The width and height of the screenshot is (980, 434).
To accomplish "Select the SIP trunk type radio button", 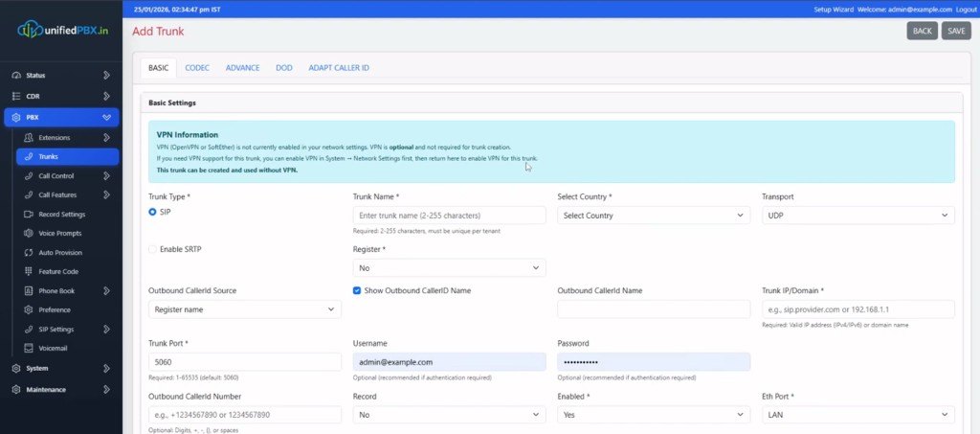I will tap(152, 212).
